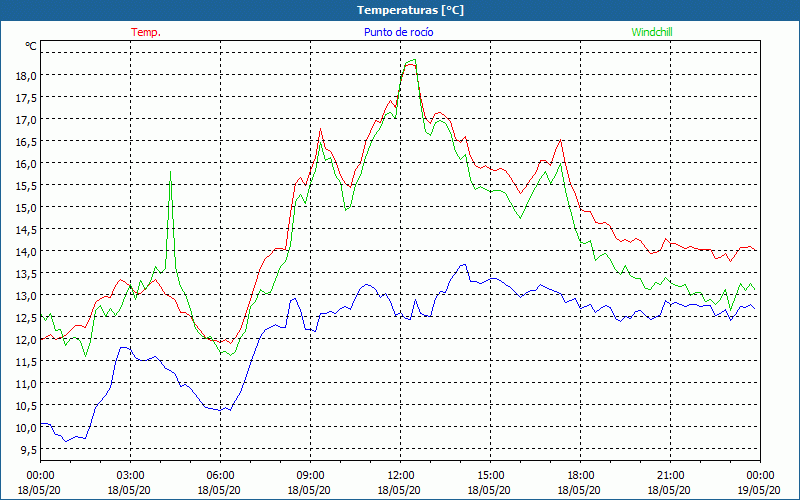Image resolution: width=800 pixels, height=500 pixels.
Task: Click the green windchill spike peak near 04:20
Action: (x=170, y=172)
